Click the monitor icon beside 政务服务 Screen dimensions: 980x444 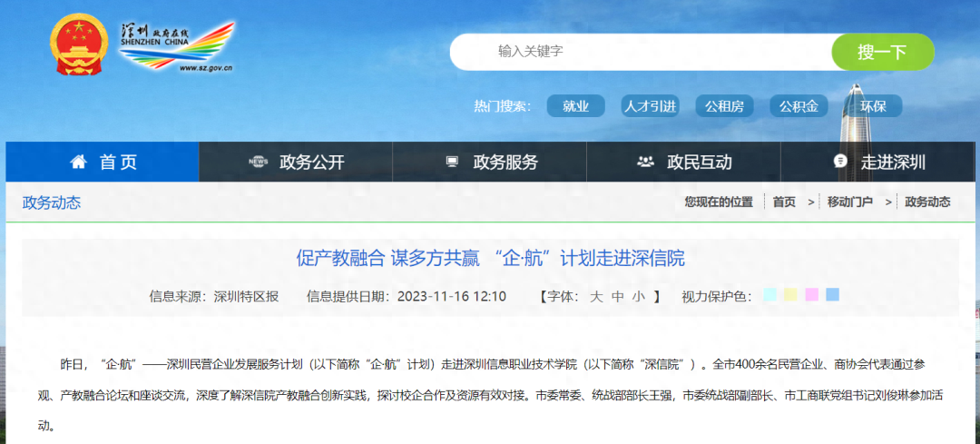click(x=452, y=162)
